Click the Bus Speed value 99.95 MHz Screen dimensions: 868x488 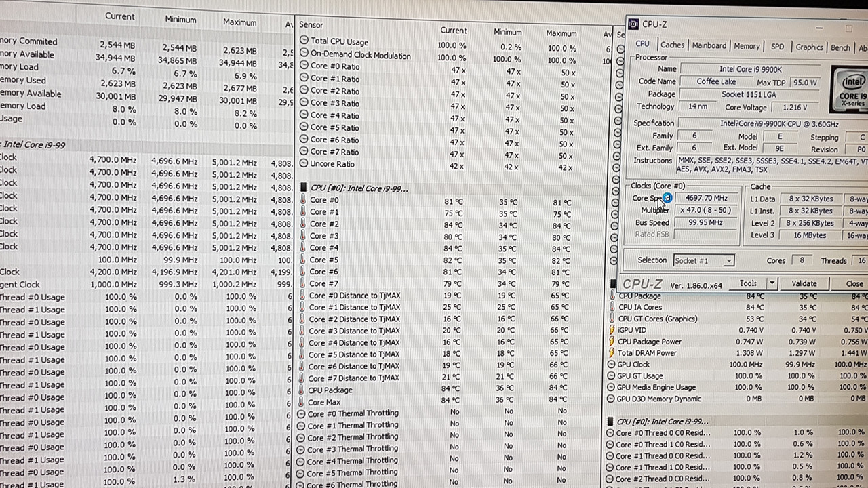click(x=707, y=222)
